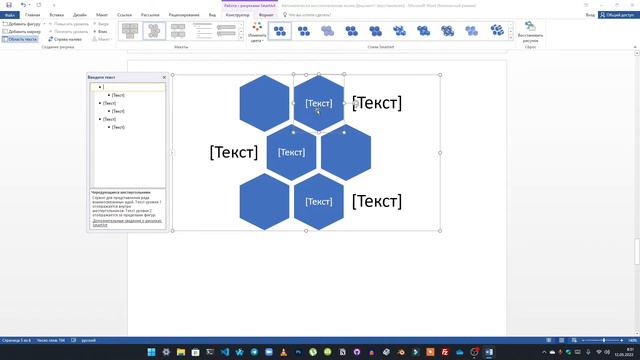This screenshot has height=360, width=640.
Task: Select fourth SmartArt style thumbnail
Action: point(351,31)
